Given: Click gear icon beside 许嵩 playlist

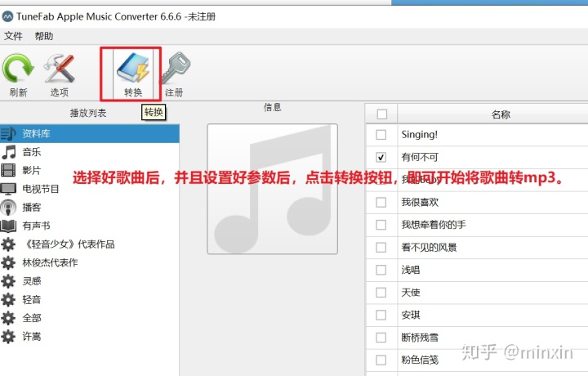Looking at the screenshot, I should (x=8, y=336).
